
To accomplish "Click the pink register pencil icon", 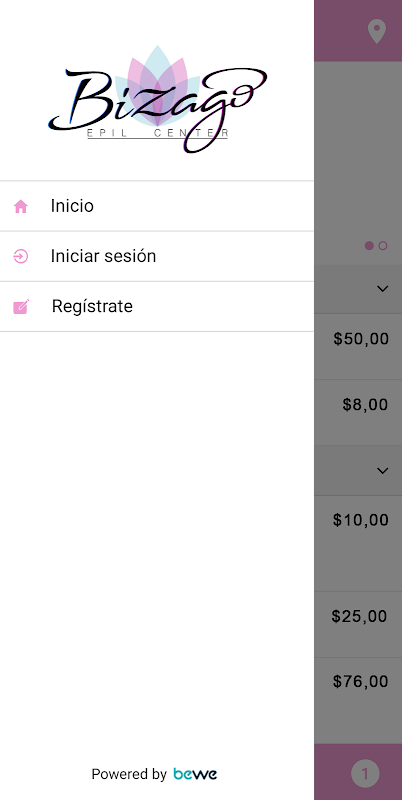I will (21, 307).
